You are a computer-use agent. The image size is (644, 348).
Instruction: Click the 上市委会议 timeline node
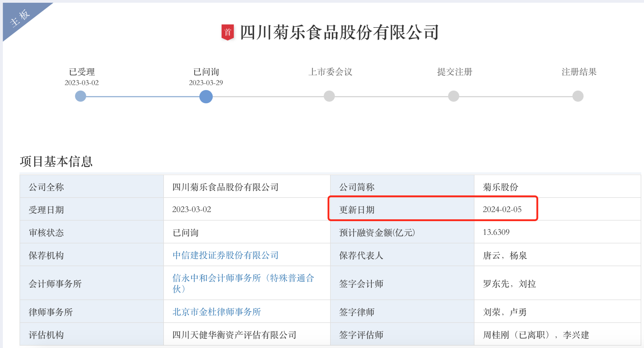pos(329,96)
